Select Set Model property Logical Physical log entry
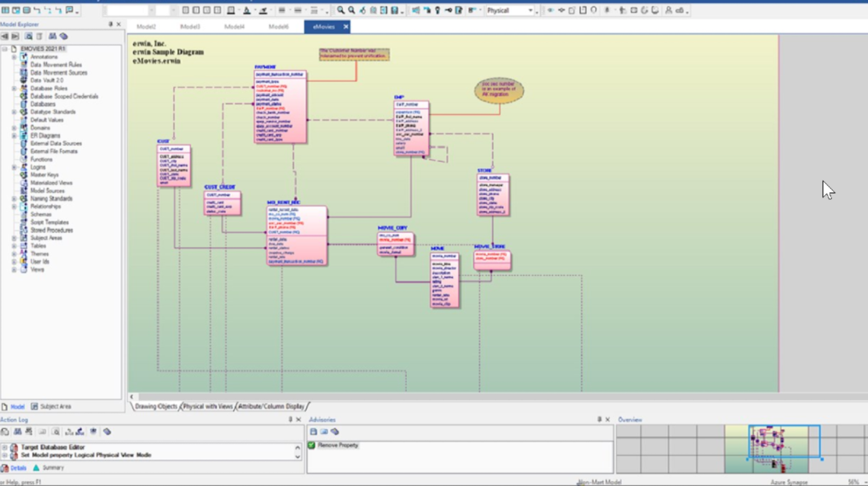The height and width of the screenshot is (486, 868). (86, 455)
